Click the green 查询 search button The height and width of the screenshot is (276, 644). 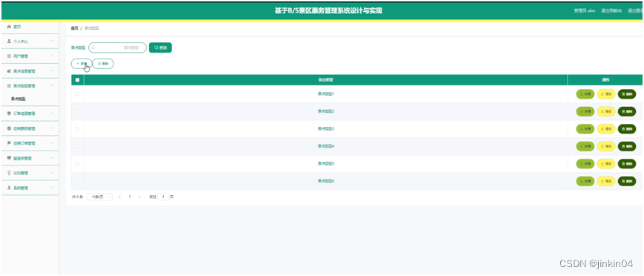(160, 47)
